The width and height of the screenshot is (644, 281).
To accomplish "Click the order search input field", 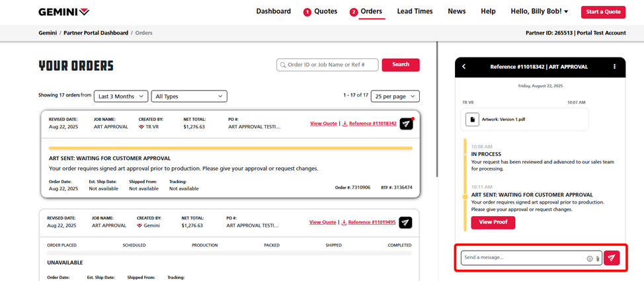I will click(327, 65).
